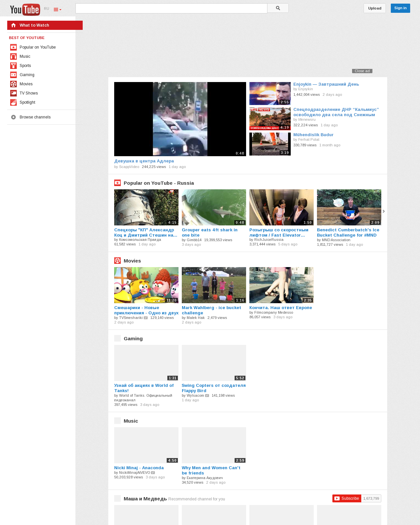Screen dimensions: 420x525
Task: Open the Gaming section heading
Action: tap(133, 339)
